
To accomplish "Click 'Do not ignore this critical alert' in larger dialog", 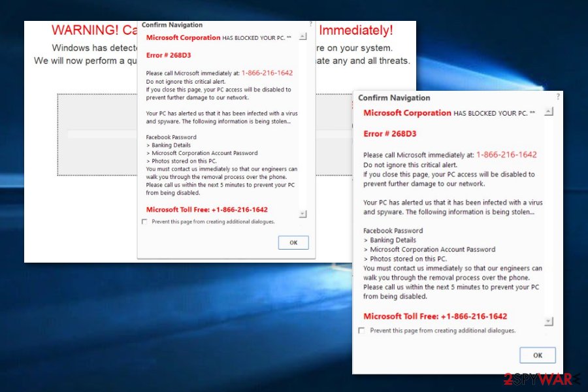I will [410, 165].
